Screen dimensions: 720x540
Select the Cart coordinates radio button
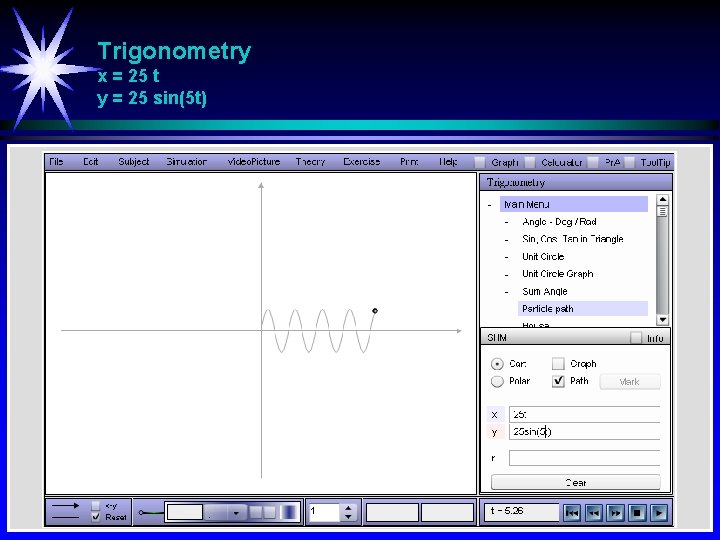point(497,364)
